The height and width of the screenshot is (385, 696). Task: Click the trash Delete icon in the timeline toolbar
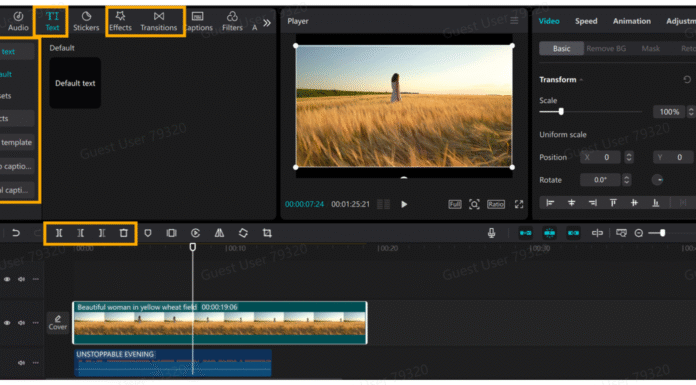pyautogui.click(x=123, y=233)
